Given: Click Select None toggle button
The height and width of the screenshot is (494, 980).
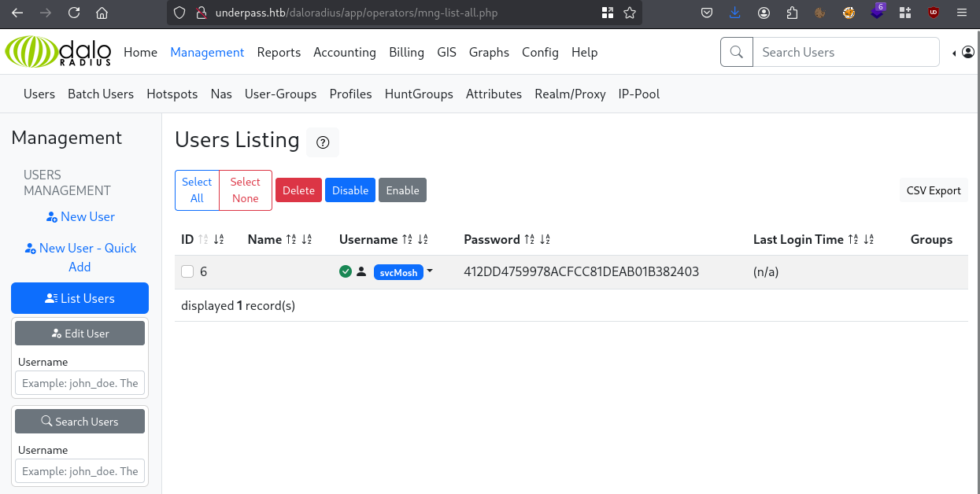Looking at the screenshot, I should (246, 190).
